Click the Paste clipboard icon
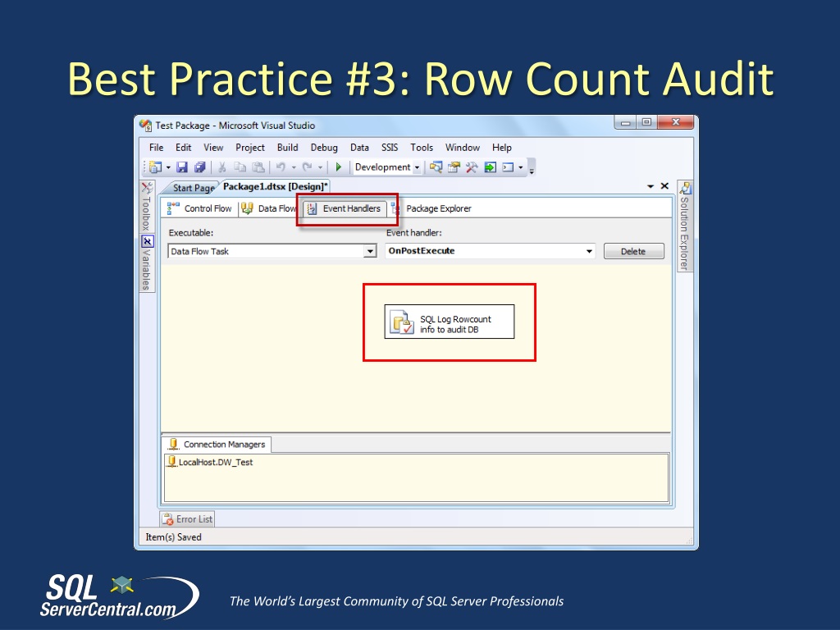Viewport: 840px width, 630px height. pos(258,167)
